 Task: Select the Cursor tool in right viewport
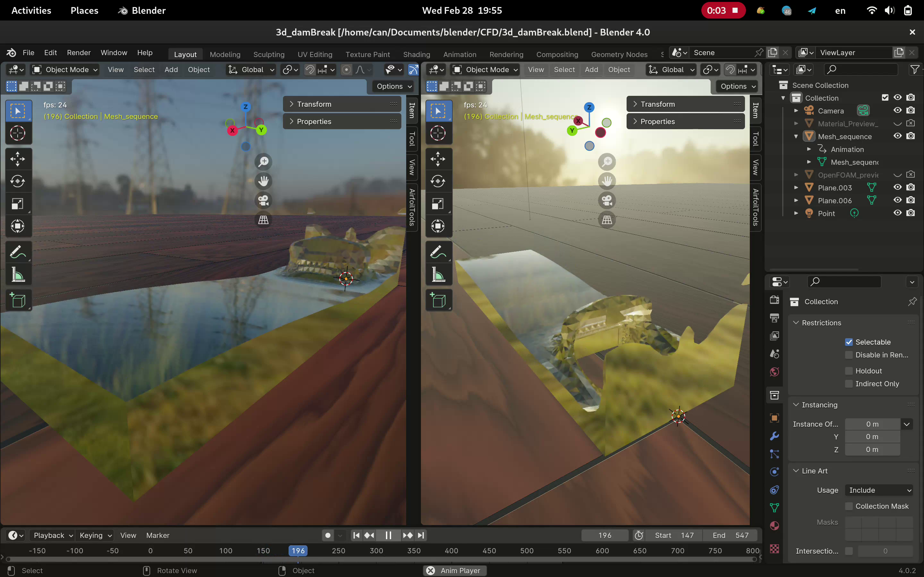click(438, 133)
